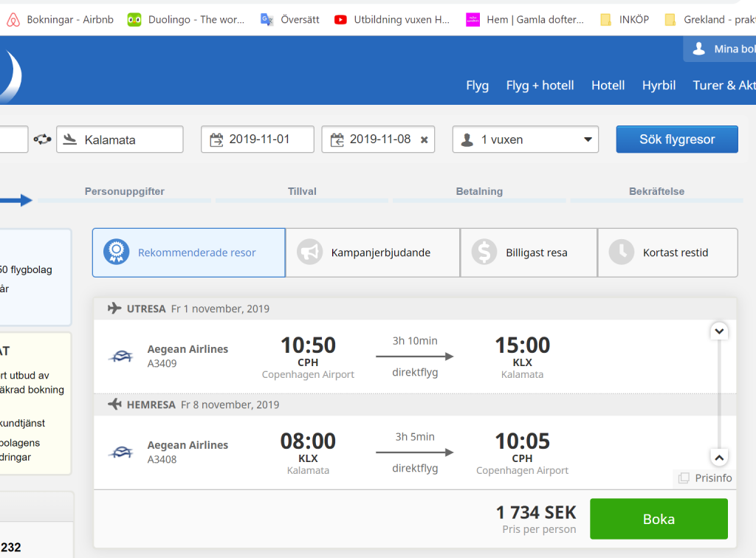This screenshot has height=558, width=756.
Task: Select the Hyrbil menu item
Action: click(659, 86)
